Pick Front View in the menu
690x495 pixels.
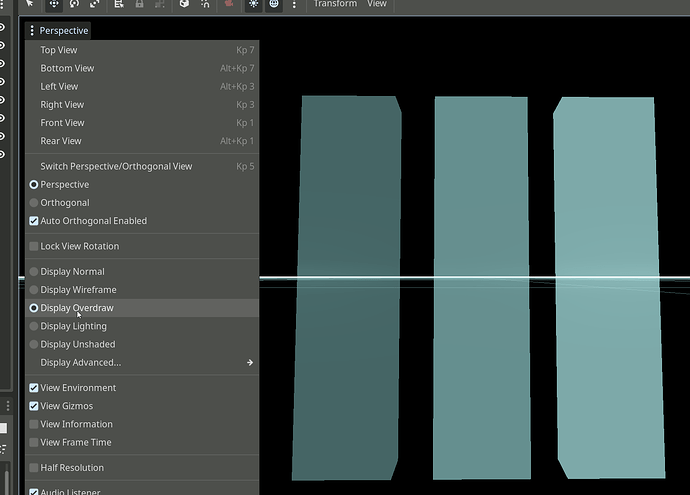click(142, 123)
